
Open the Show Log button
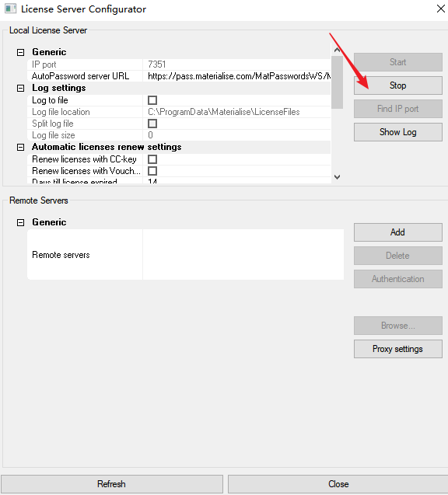pos(397,132)
